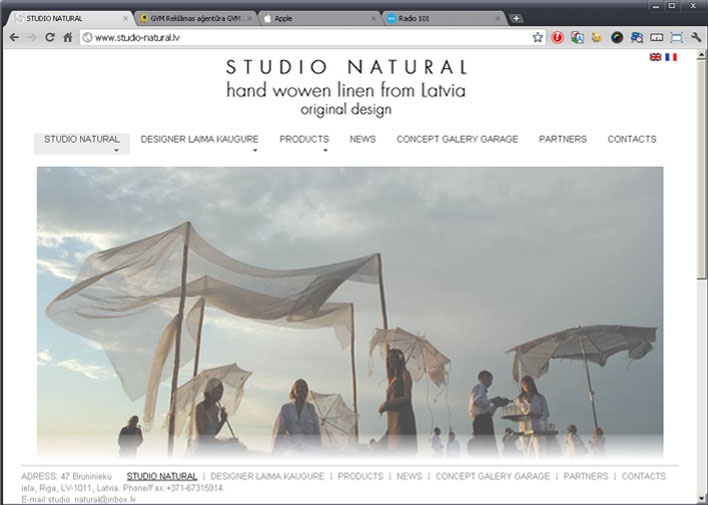Click the 'hand wowen linen from Latvia' tagline
This screenshot has height=505, width=708.
(x=346, y=90)
